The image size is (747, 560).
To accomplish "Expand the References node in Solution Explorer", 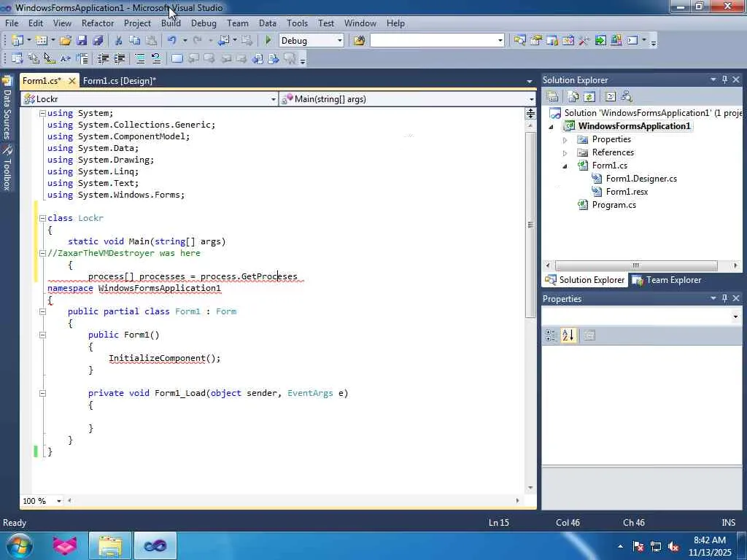I will (565, 153).
